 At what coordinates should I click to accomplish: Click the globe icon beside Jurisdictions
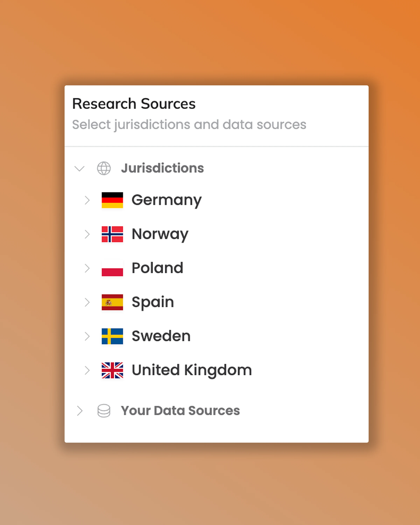coord(103,168)
